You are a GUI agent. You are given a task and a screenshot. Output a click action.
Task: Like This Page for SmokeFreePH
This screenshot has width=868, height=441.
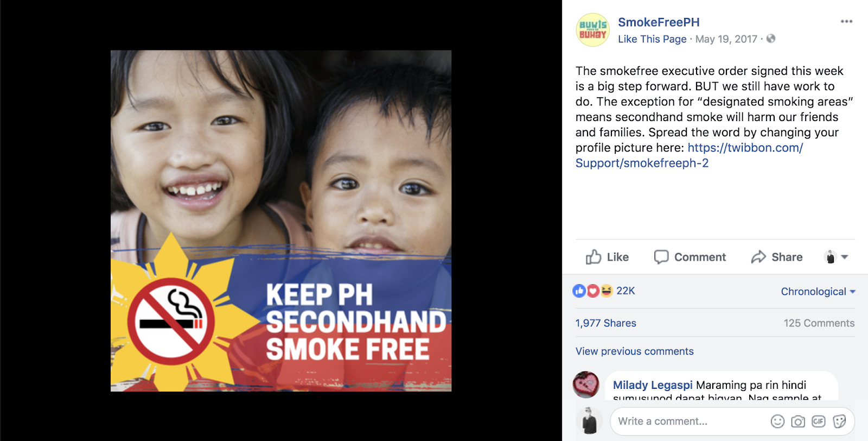click(x=652, y=39)
